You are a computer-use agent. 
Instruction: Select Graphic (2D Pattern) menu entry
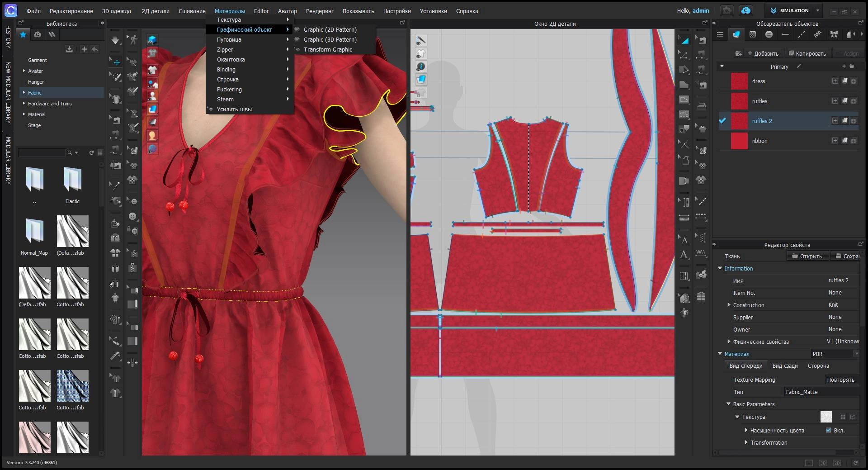[330, 29]
